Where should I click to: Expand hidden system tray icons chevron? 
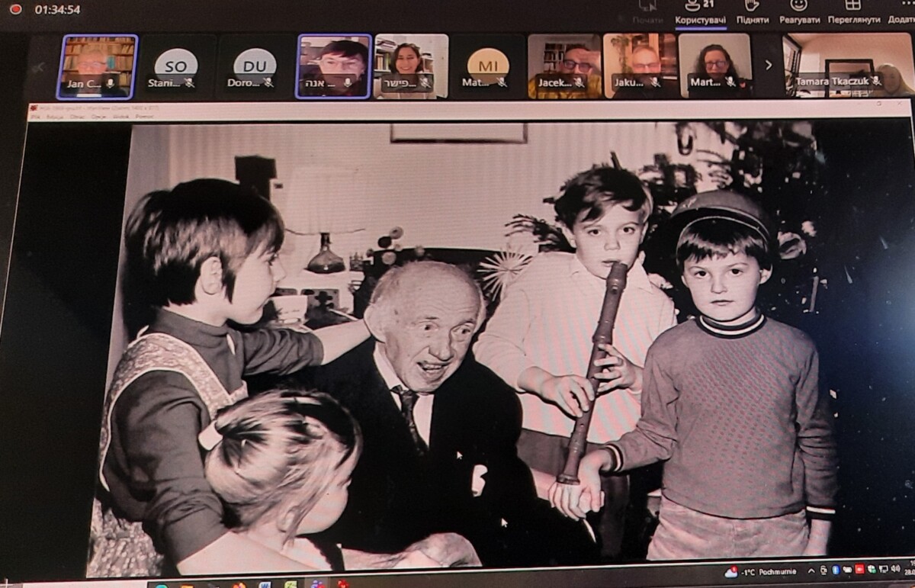[811, 570]
